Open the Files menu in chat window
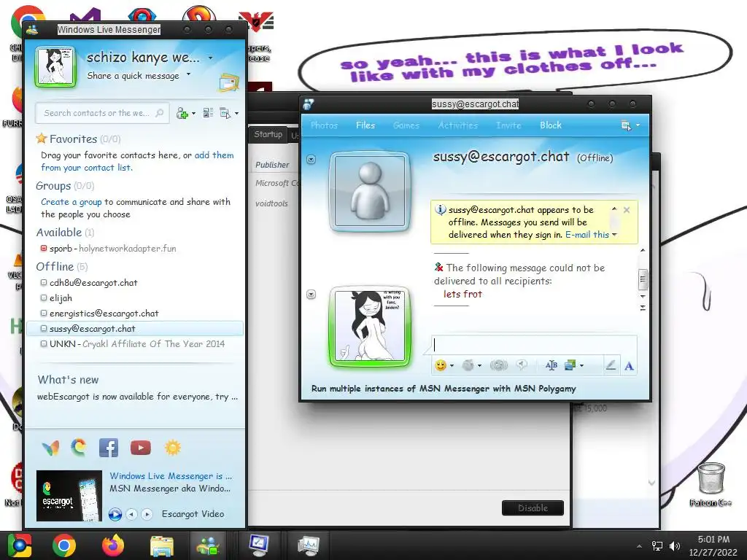The height and width of the screenshot is (560, 747). pos(365,125)
